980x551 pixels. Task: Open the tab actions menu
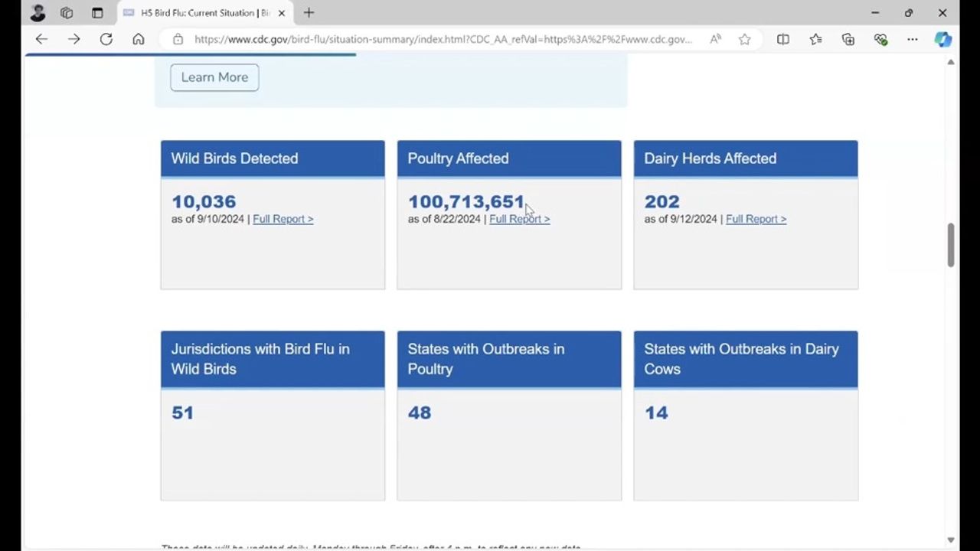tap(67, 13)
